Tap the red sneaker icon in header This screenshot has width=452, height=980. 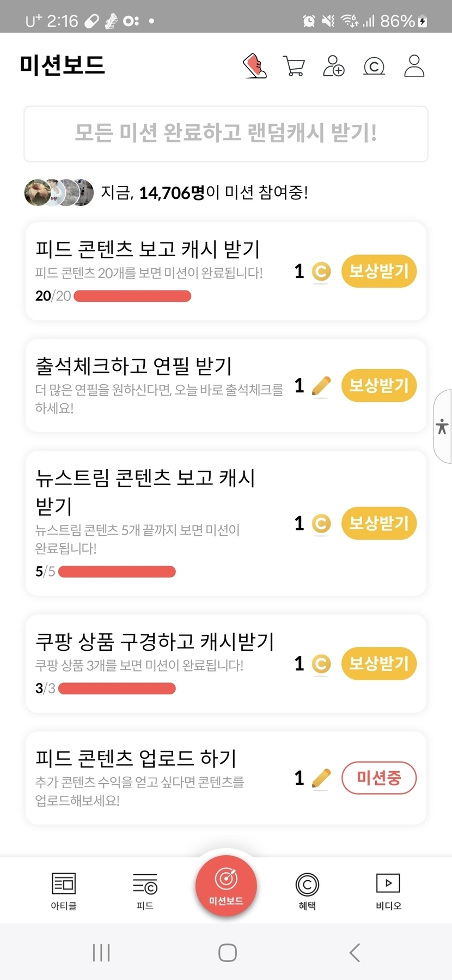click(254, 66)
